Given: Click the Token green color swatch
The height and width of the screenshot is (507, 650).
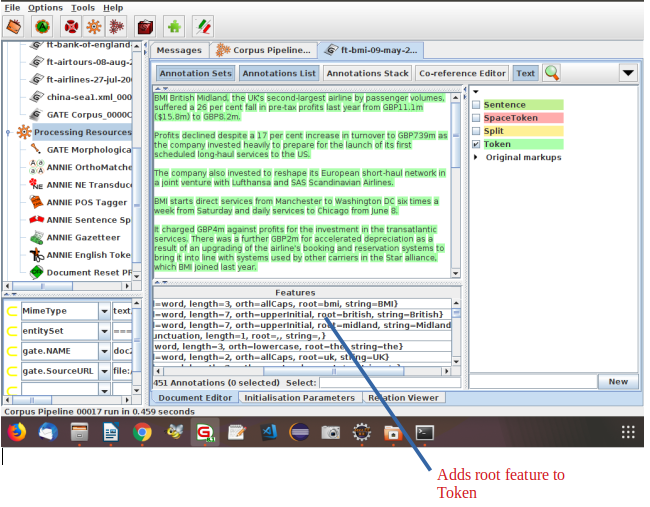Looking at the screenshot, I should (523, 144).
